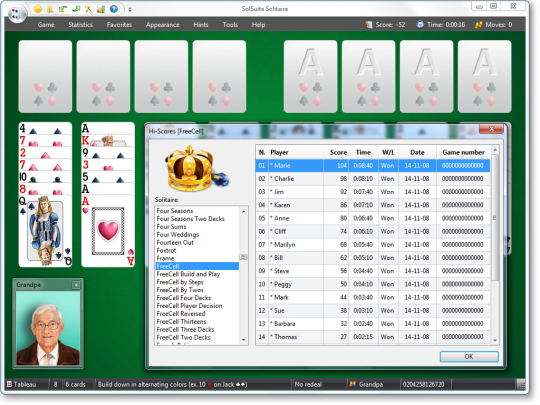This screenshot has width=540, height=405.
Task: Open the Hints menu
Action: pyautogui.click(x=201, y=24)
